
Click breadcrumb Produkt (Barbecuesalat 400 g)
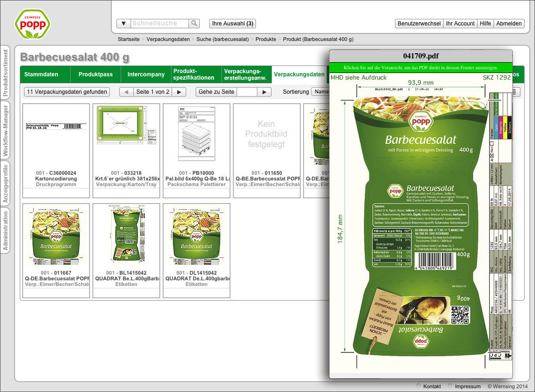click(318, 39)
